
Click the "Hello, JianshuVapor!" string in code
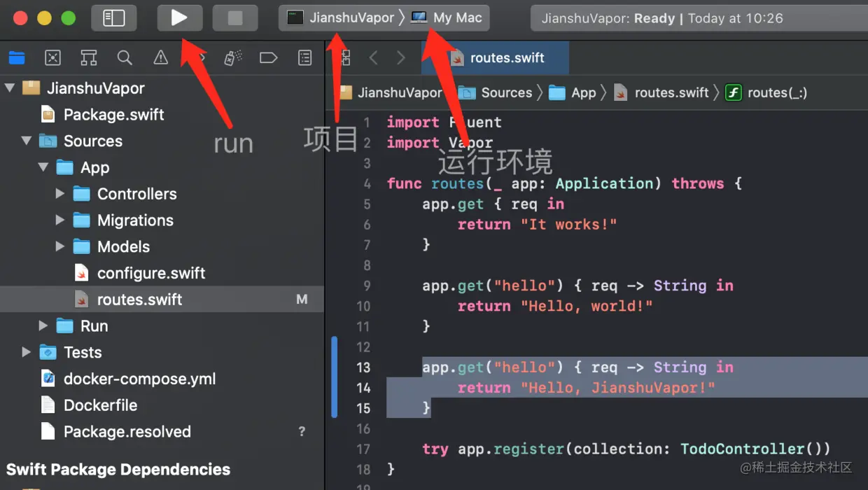pos(617,388)
